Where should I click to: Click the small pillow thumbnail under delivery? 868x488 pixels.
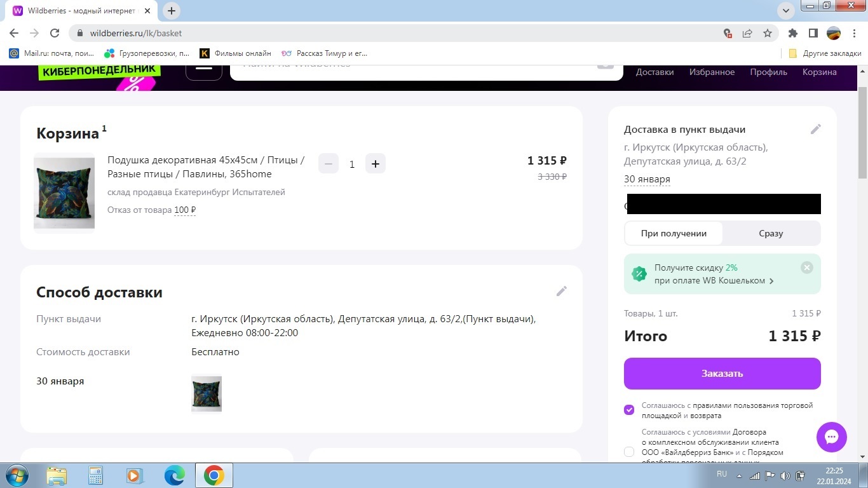207,394
